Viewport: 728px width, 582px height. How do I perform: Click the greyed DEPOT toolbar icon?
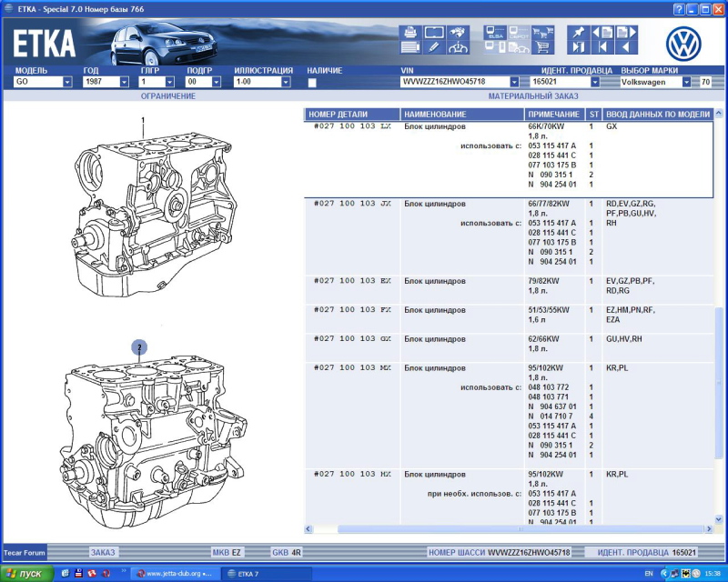click(x=519, y=32)
